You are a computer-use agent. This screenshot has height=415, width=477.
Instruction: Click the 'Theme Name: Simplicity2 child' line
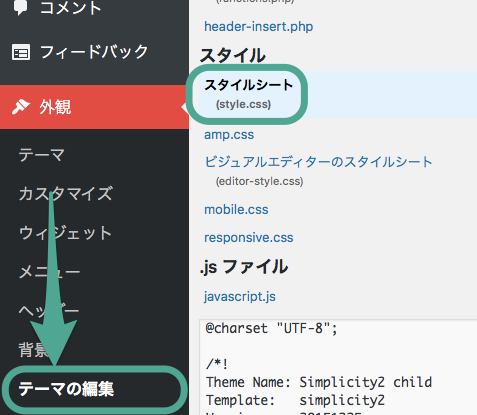click(x=319, y=382)
